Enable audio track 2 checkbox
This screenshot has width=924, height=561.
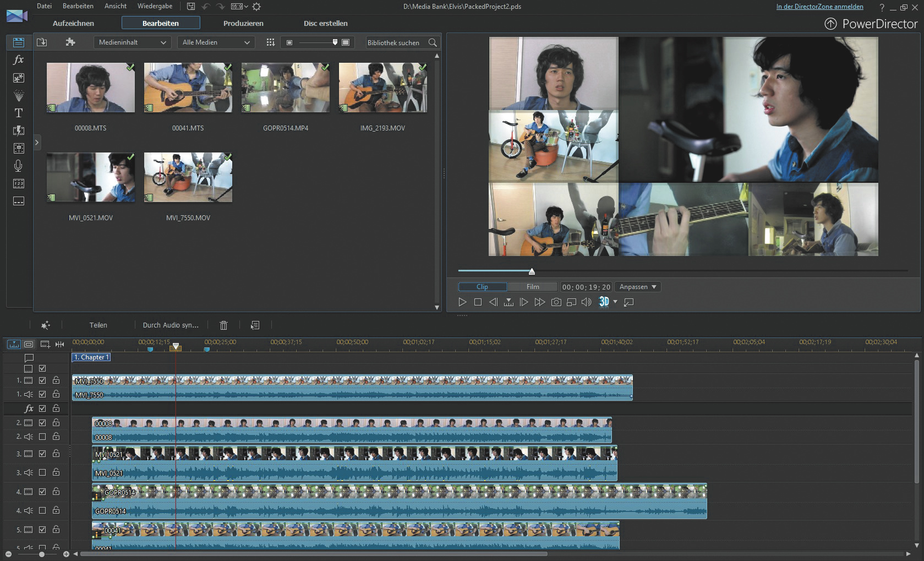[x=42, y=437]
